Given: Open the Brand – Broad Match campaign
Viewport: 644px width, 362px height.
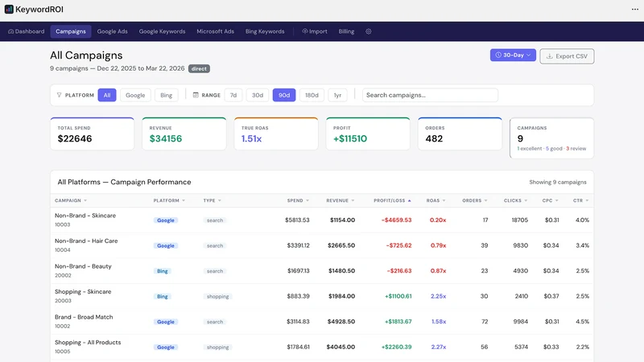Looking at the screenshot, I should [84, 318].
